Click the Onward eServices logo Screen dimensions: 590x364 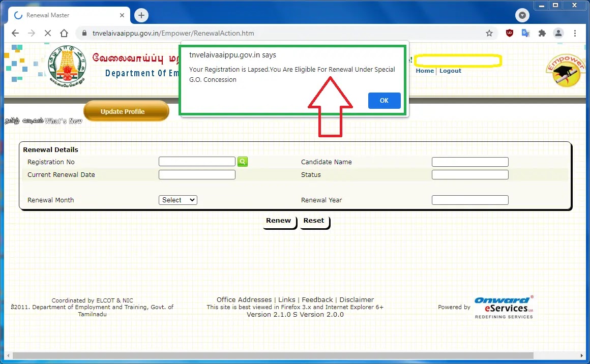click(504, 307)
